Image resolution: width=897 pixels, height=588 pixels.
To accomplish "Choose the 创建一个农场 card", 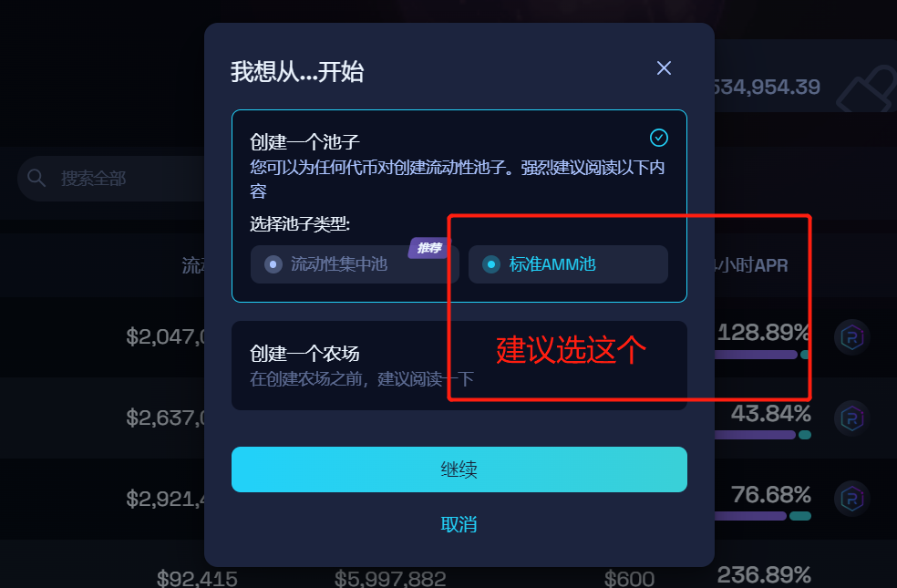I will pyautogui.click(x=459, y=366).
